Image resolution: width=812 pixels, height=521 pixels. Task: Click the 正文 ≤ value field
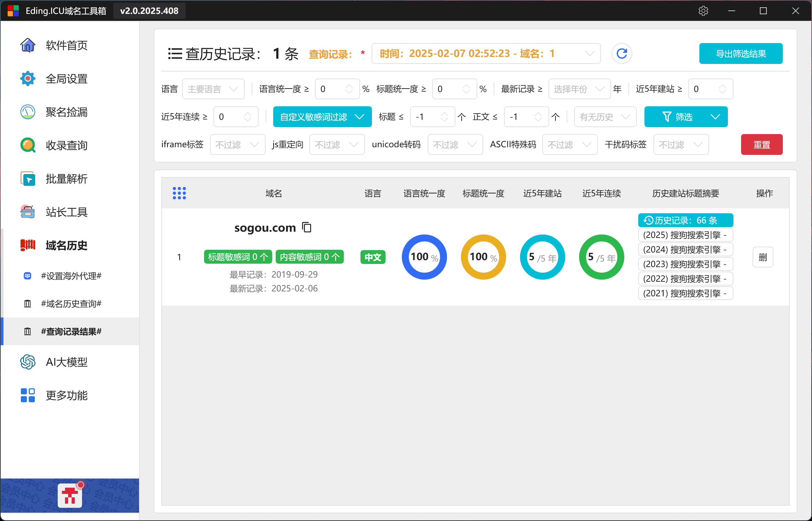526,117
